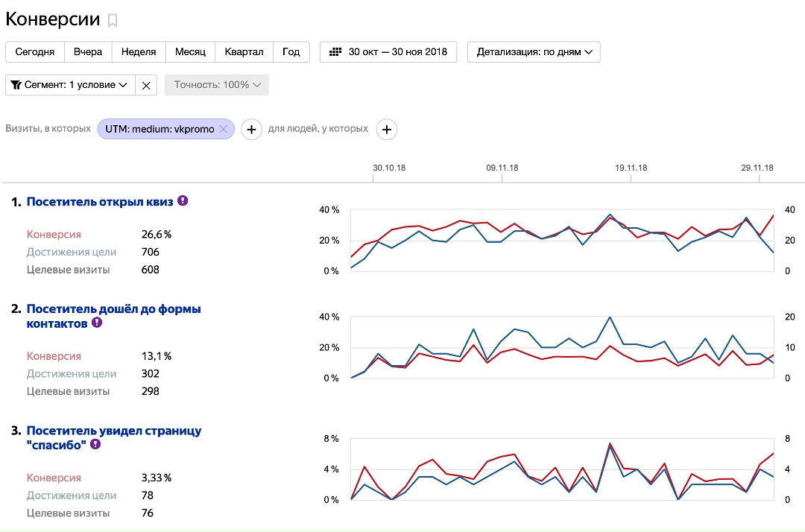Screen dimensions: 805x532
Task: Choose the 'Месяц' period toggle
Action: pyautogui.click(x=191, y=52)
